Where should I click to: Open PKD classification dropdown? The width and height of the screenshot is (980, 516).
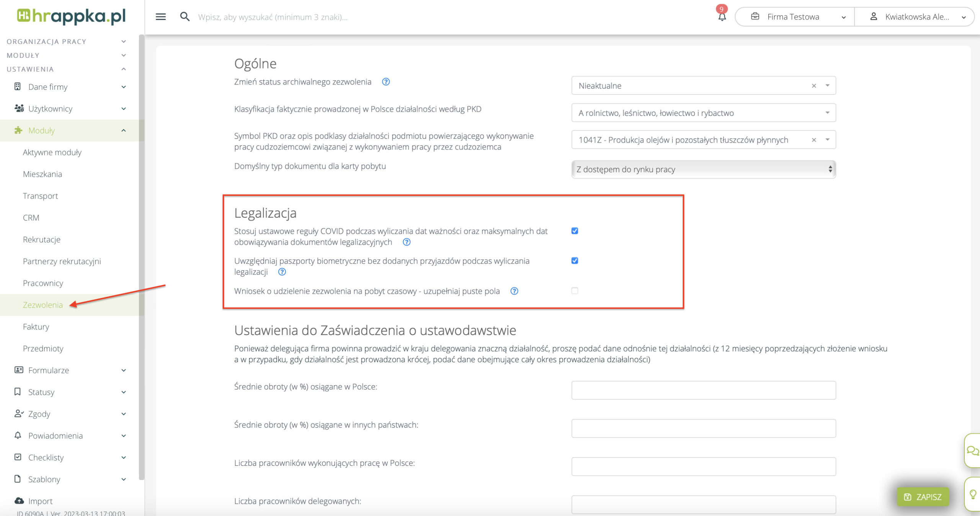coord(703,113)
